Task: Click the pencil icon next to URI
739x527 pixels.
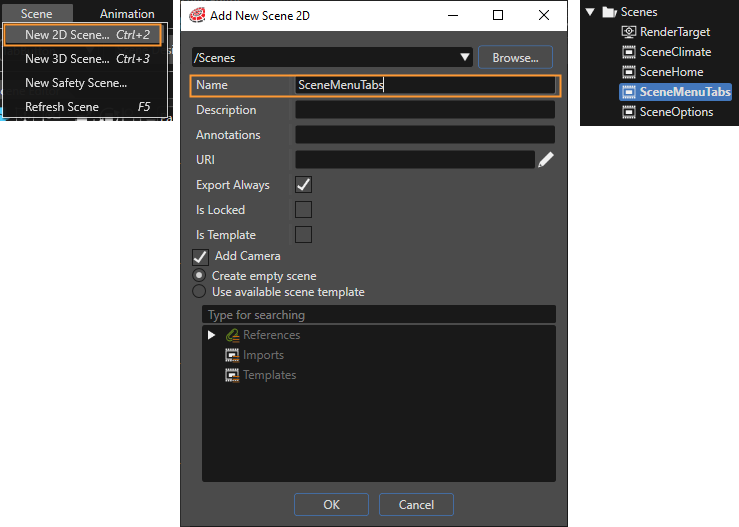Action: coord(546,160)
